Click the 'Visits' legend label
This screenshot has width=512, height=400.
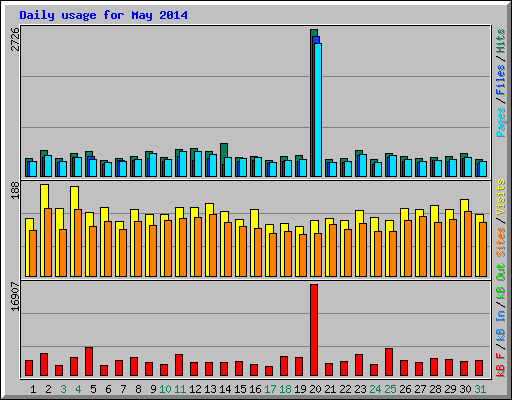(x=500, y=198)
